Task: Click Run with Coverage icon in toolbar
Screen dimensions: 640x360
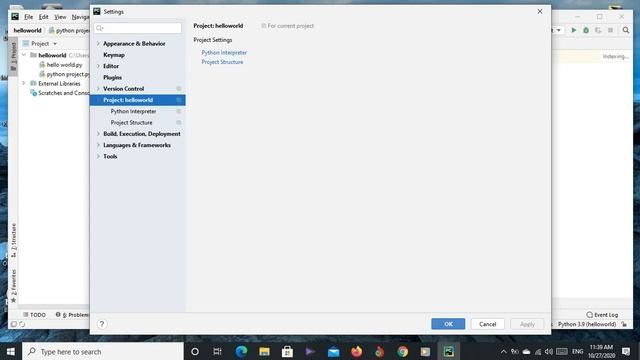Action: pyautogui.click(x=598, y=30)
